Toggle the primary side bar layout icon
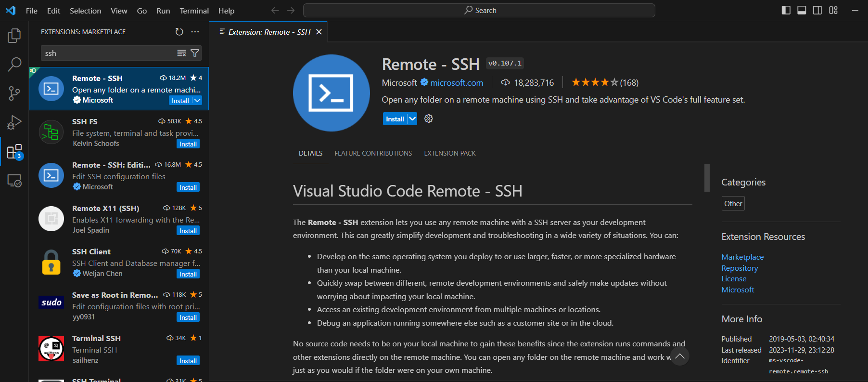 pos(786,10)
